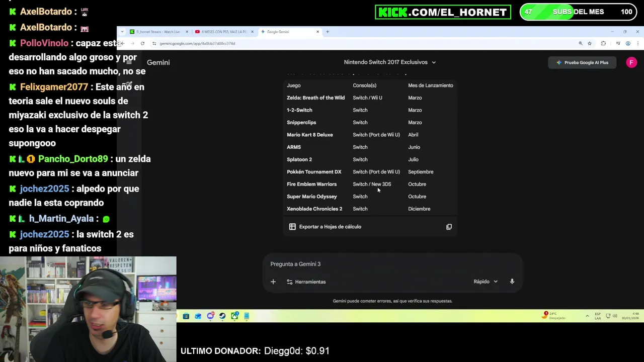Close the El_hornet Stream tab
Screen dimensions: 644x362
tap(187, 32)
